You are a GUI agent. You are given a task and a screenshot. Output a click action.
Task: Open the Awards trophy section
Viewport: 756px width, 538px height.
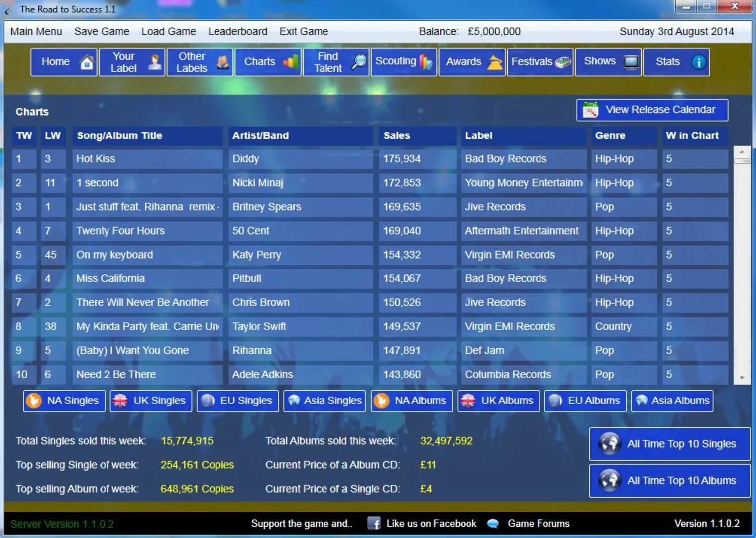[x=472, y=62]
